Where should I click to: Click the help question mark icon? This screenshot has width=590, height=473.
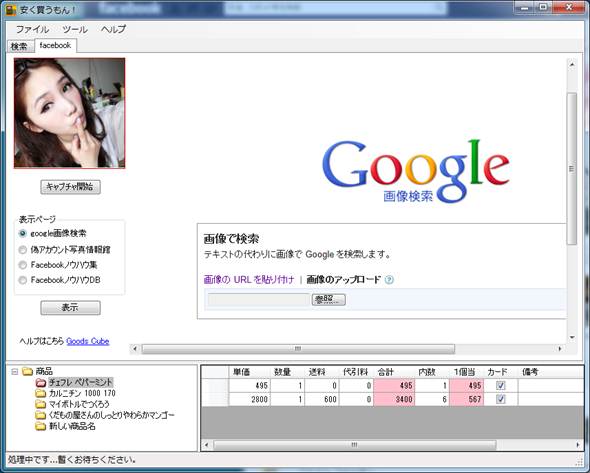pyautogui.click(x=389, y=280)
